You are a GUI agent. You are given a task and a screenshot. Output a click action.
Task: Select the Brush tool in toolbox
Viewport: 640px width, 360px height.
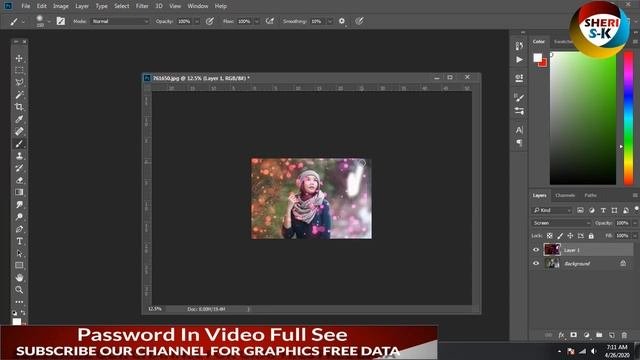coord(19,144)
